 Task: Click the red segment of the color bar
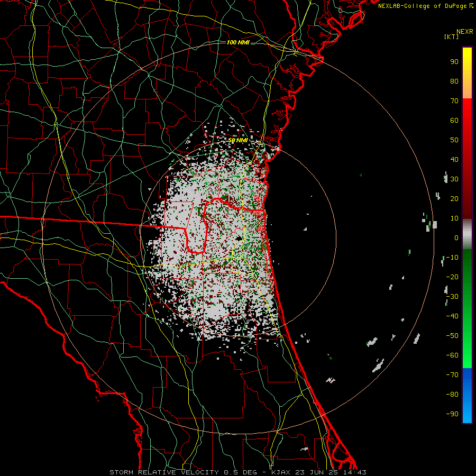coord(467,159)
